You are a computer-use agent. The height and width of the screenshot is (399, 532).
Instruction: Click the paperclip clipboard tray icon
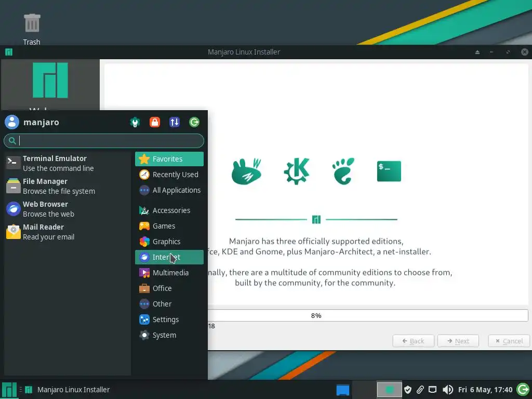[x=420, y=390]
